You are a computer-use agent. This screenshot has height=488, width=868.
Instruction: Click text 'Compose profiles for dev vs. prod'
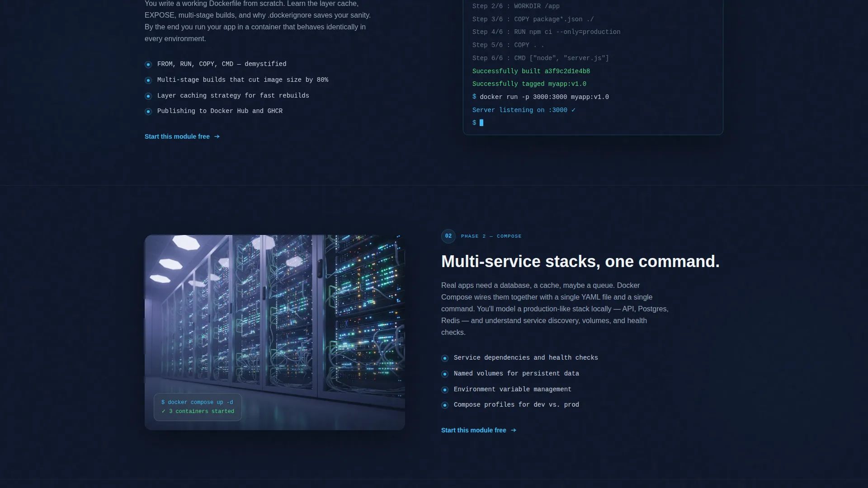tap(516, 405)
